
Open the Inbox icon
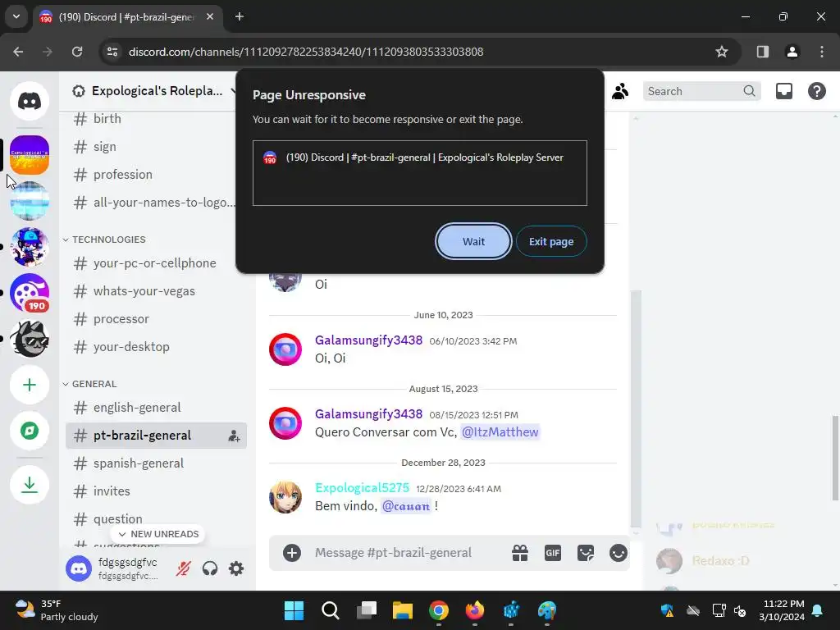[783, 92]
